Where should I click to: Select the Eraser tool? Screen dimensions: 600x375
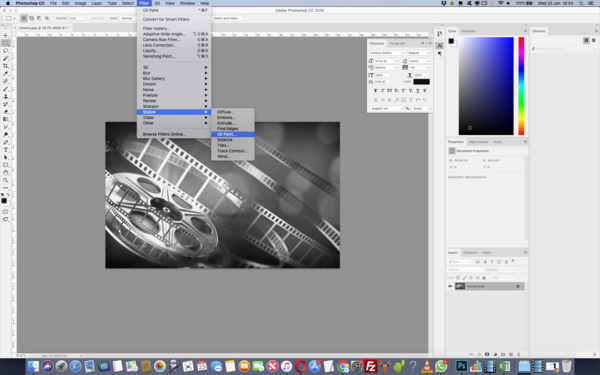pyautogui.click(x=6, y=112)
